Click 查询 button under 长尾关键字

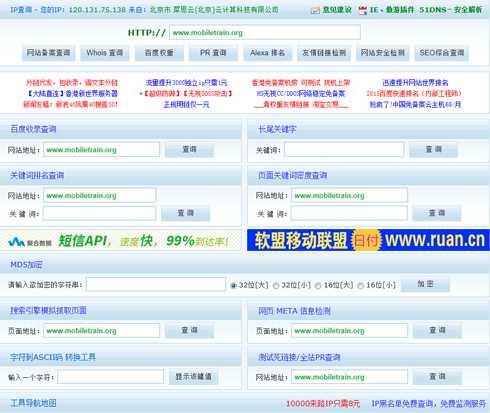433,149
